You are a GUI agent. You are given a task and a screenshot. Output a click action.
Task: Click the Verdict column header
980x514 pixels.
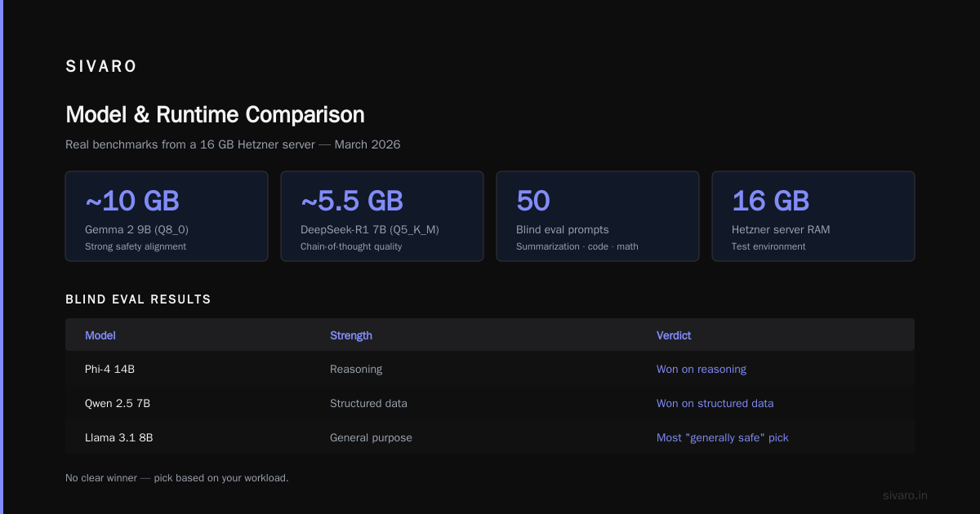[x=674, y=335]
